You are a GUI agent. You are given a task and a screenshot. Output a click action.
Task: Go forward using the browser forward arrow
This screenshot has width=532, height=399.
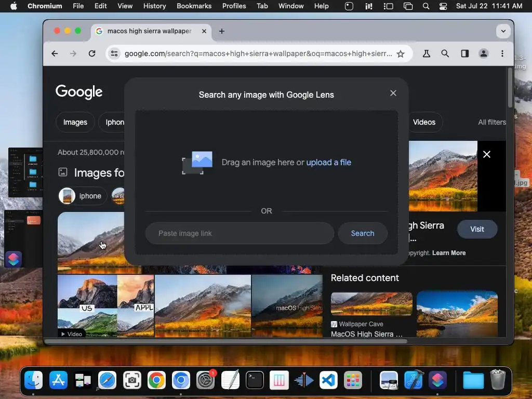(73, 54)
